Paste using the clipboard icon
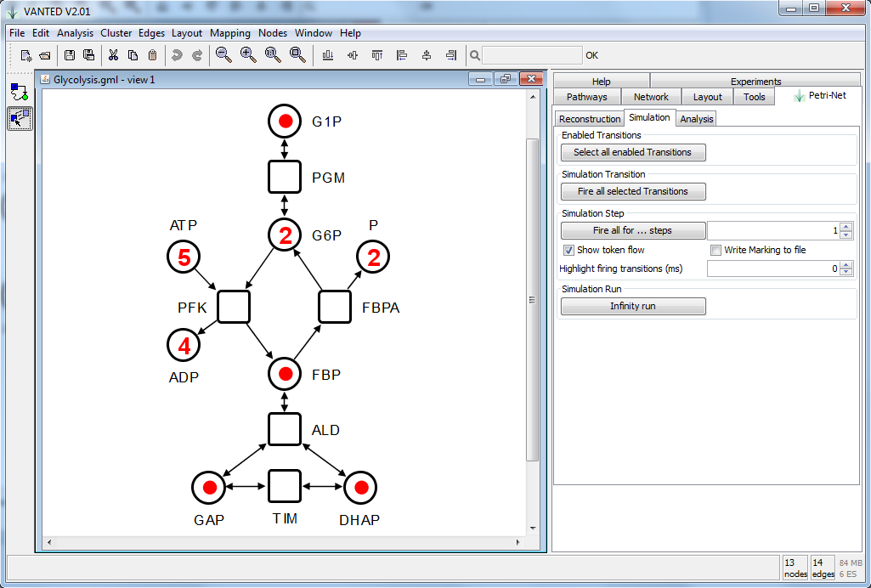Viewport: 871px width, 588px height. click(x=153, y=55)
